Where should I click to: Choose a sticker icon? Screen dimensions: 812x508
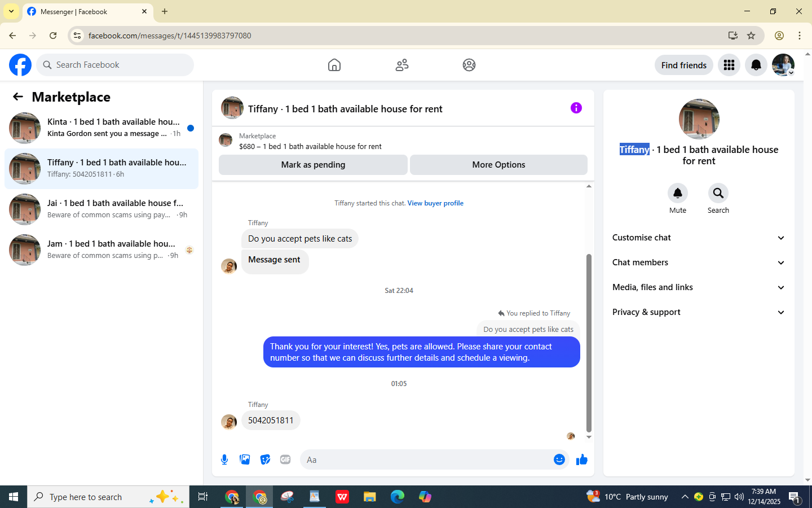(x=265, y=459)
